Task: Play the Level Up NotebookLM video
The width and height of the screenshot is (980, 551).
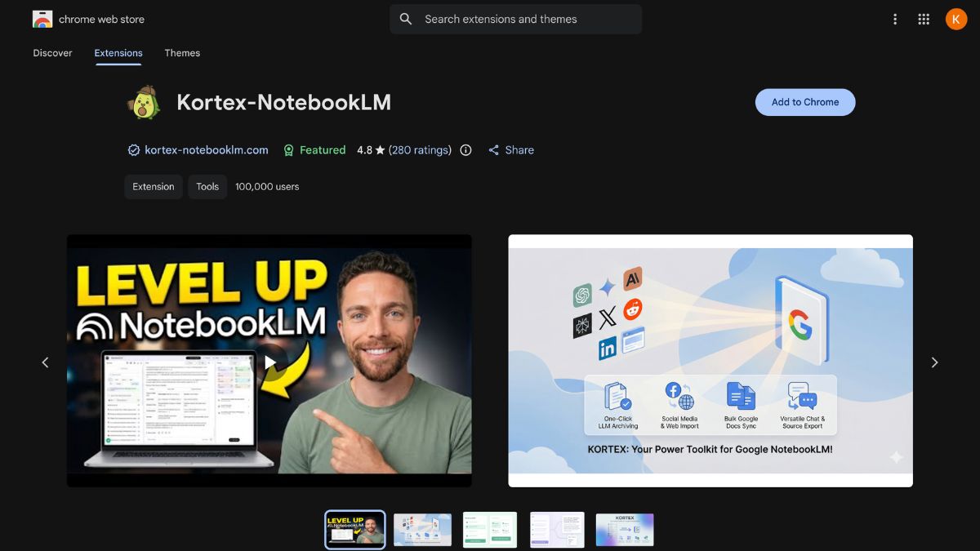Action: tap(269, 362)
